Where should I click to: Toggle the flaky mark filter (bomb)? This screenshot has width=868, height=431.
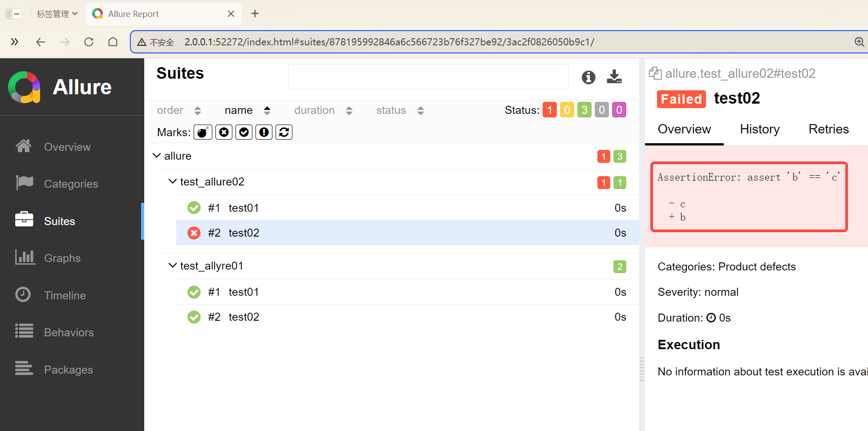click(x=203, y=132)
